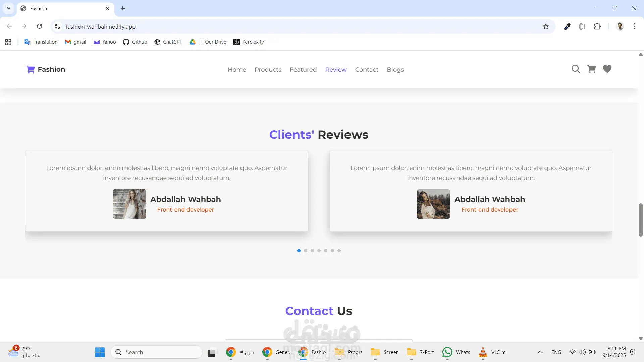Open the Chrome three-dot menu
644x362 pixels.
click(x=635, y=26)
